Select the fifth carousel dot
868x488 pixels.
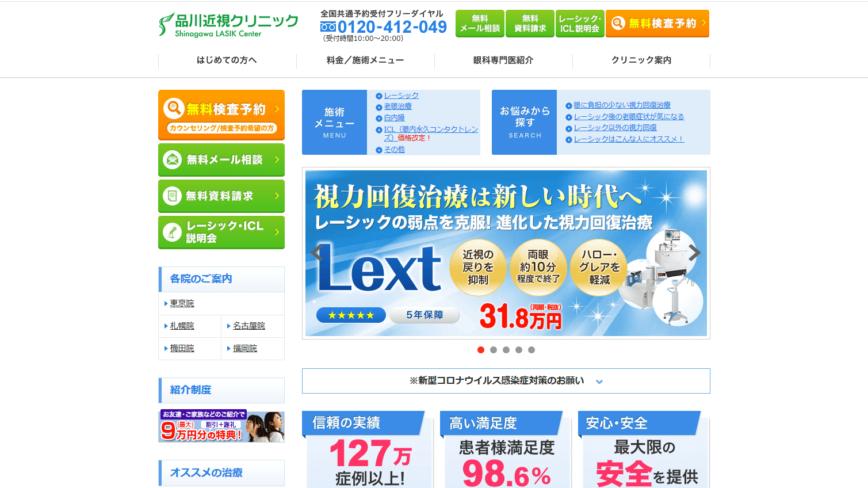(x=531, y=350)
